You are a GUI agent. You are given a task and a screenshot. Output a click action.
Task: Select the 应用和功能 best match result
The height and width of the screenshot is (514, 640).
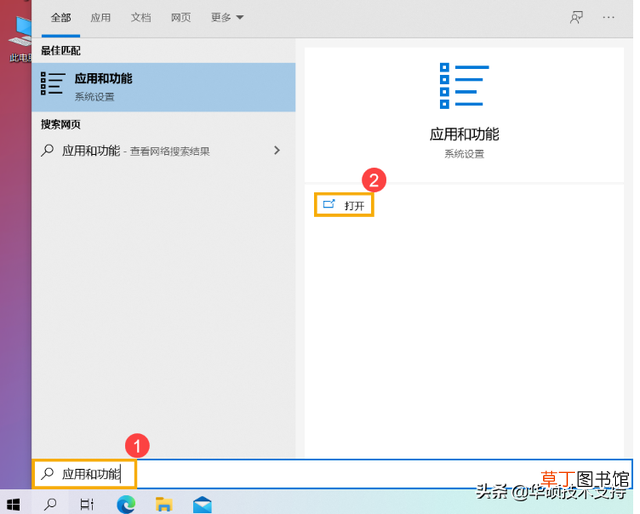click(164, 87)
